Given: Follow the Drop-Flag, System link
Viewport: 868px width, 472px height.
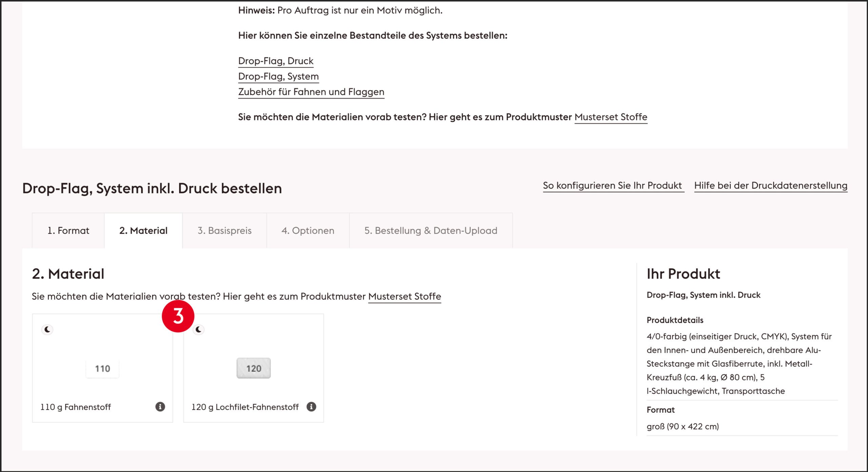Looking at the screenshot, I should [x=278, y=77].
